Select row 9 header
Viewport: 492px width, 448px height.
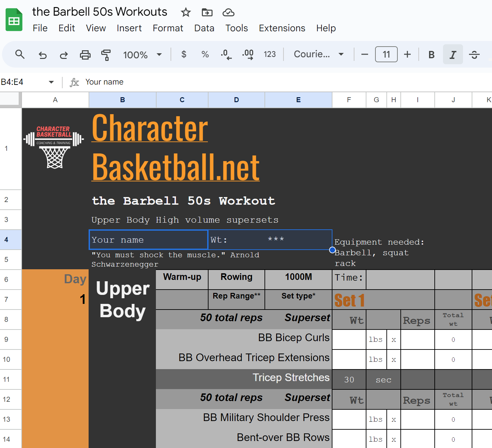click(11, 339)
